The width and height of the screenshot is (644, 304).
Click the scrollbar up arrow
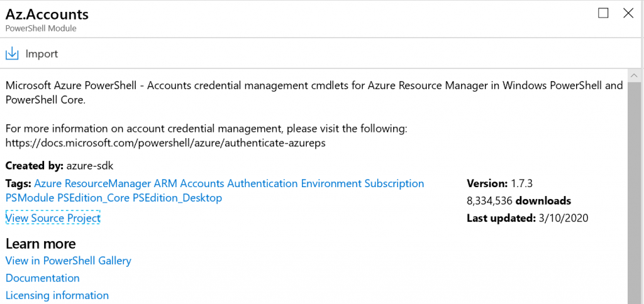pos(634,74)
